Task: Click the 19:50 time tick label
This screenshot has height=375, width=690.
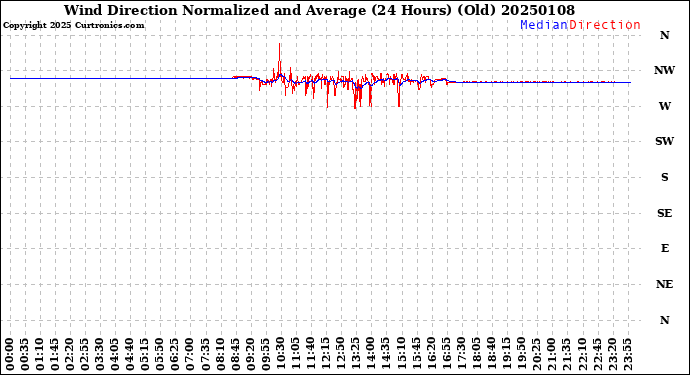Action: click(521, 354)
